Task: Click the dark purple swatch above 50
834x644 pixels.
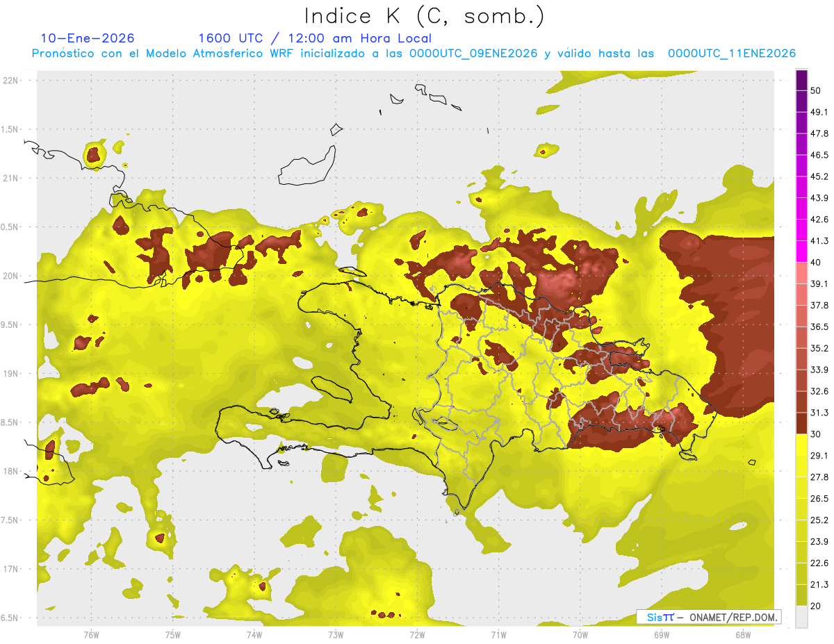Action: [x=802, y=81]
